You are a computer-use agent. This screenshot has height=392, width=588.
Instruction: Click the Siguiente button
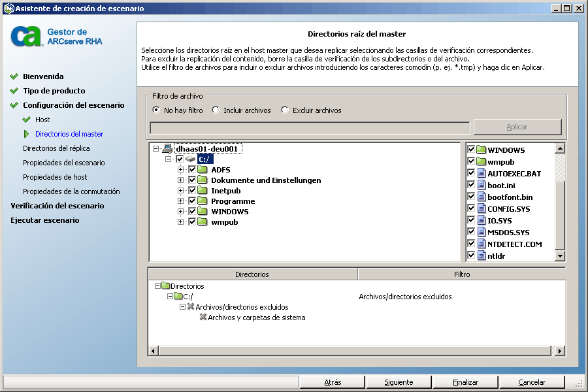(x=398, y=382)
